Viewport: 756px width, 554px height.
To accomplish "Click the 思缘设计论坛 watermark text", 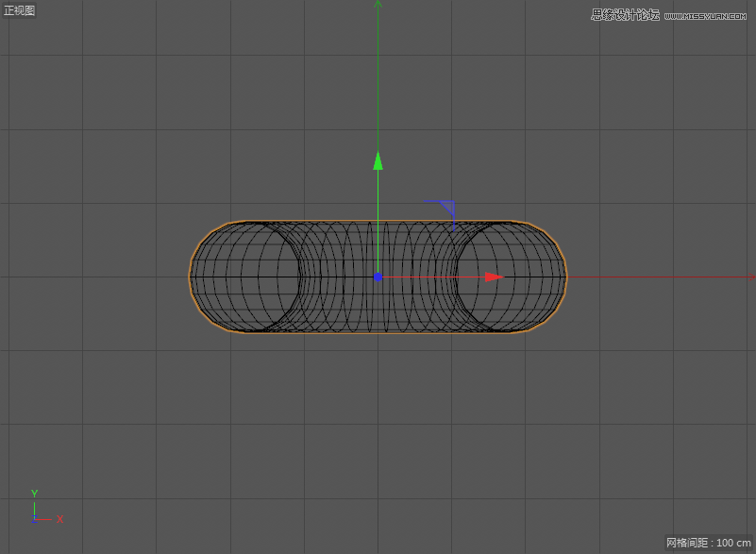I will (625, 14).
